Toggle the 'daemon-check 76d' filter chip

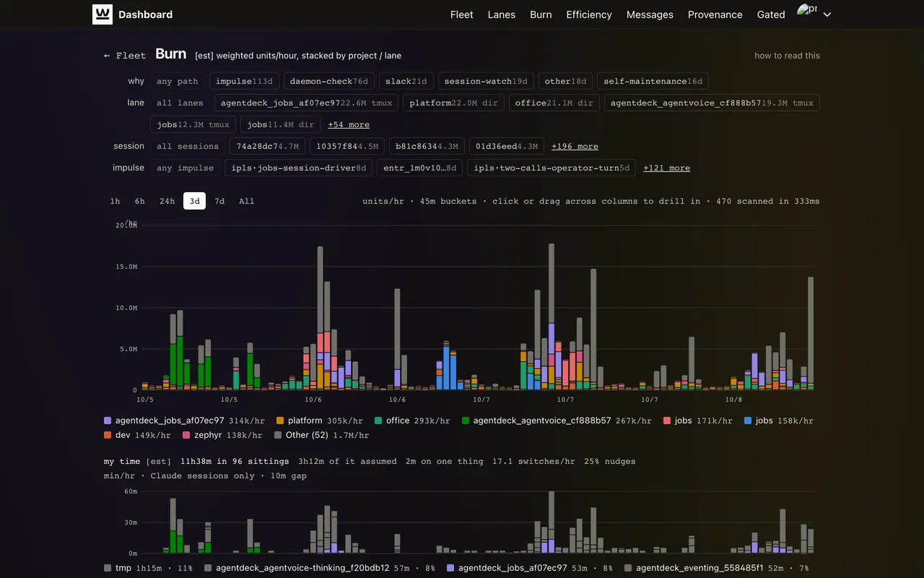click(x=329, y=81)
